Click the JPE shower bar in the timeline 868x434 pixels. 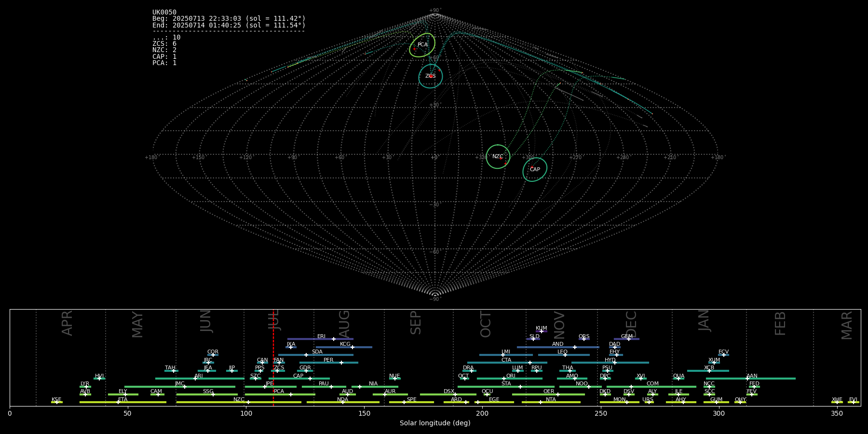[271, 386]
